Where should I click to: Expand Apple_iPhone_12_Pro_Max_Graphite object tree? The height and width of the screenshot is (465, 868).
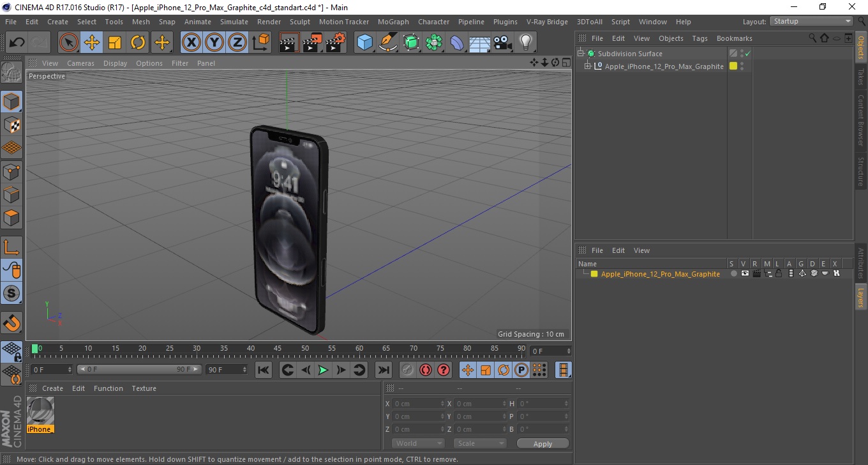[x=588, y=66]
